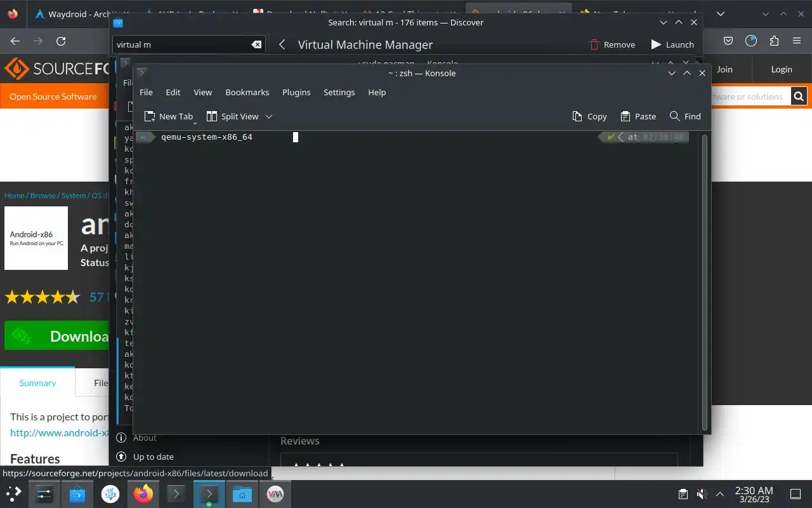Open the KDE application launcher
The height and width of the screenshot is (508, 812).
click(13, 493)
